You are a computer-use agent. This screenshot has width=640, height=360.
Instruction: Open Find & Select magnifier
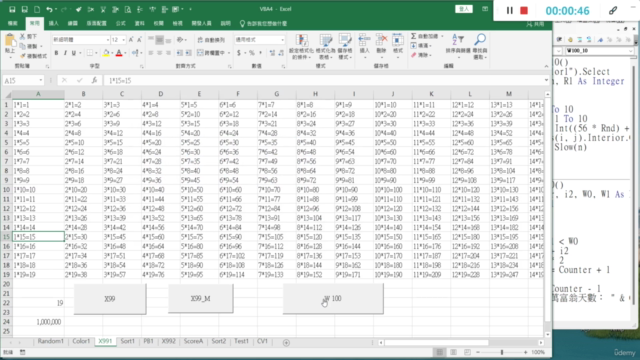point(480,46)
